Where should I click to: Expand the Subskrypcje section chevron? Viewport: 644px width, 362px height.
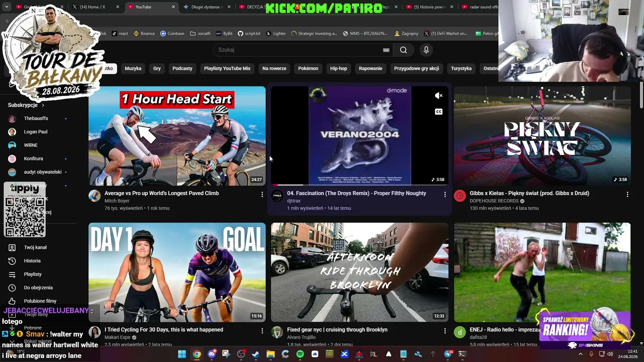click(43, 105)
